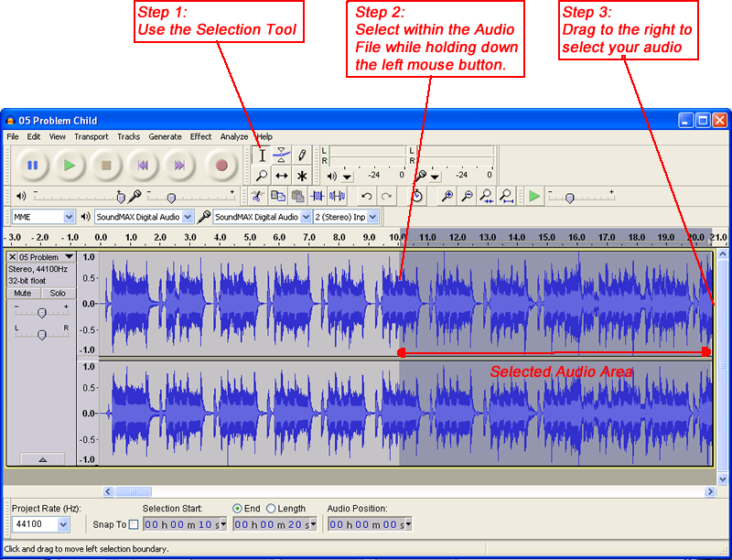The image size is (732, 560).
Task: Click the Zoom In magnifier icon
Action: pos(447,196)
